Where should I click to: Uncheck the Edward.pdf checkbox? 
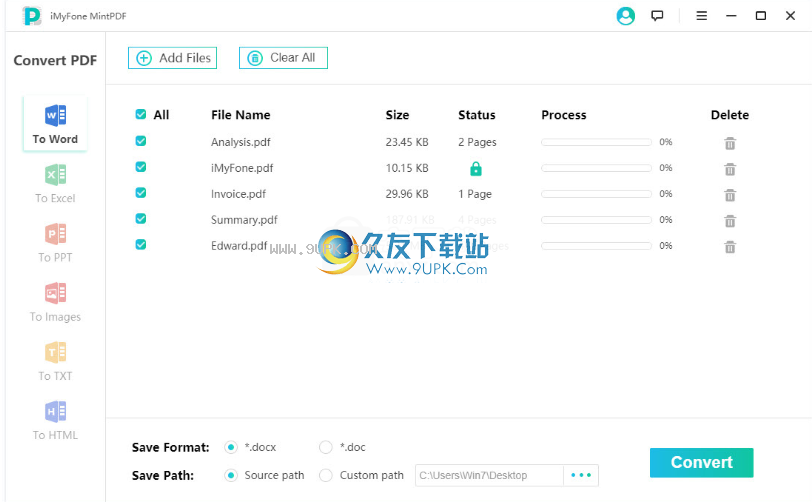[141, 244]
